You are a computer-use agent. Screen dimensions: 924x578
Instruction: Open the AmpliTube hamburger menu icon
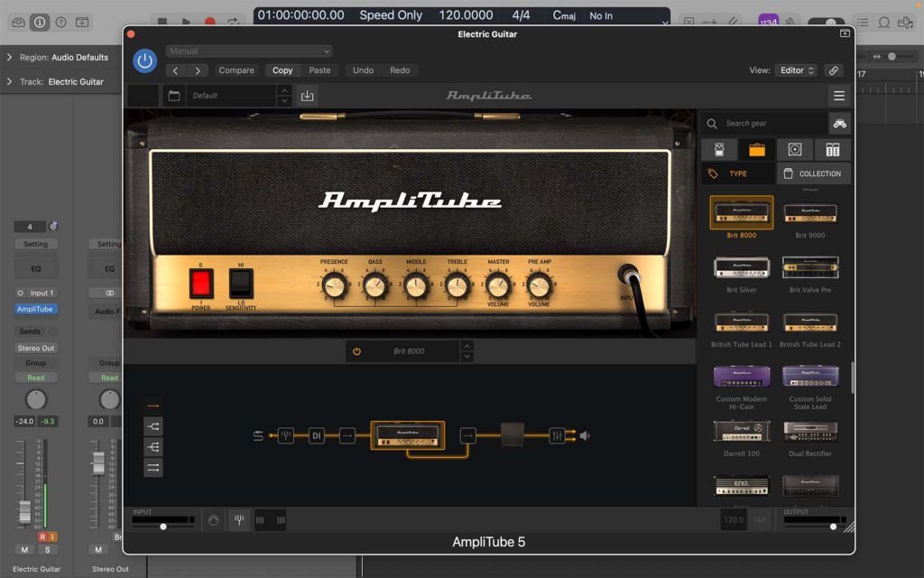point(838,95)
